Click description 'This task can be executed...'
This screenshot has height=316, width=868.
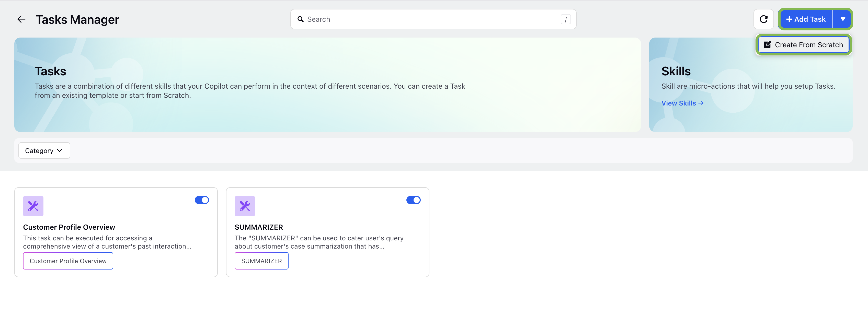coord(107,242)
